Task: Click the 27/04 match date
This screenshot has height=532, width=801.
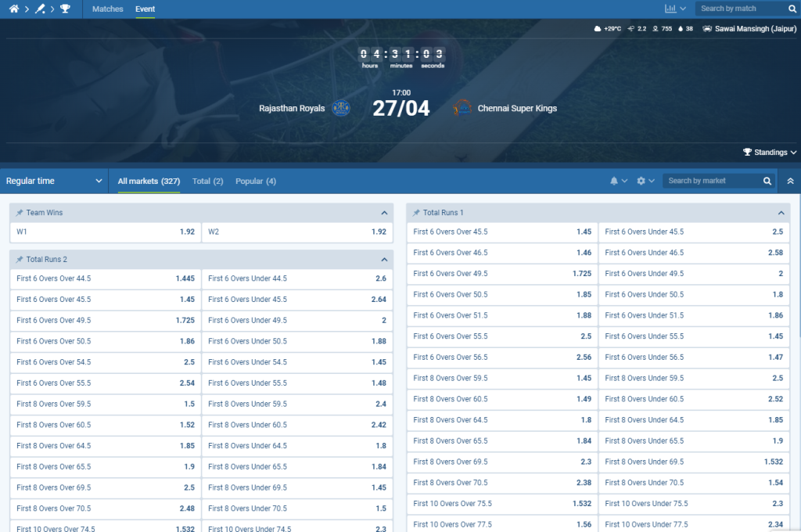Action: click(401, 108)
